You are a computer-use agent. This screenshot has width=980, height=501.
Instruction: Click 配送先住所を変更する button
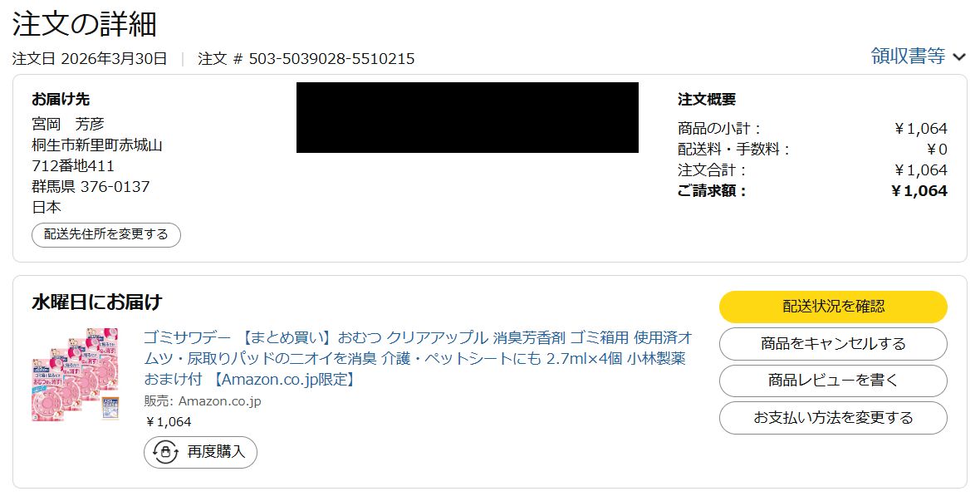coord(106,234)
